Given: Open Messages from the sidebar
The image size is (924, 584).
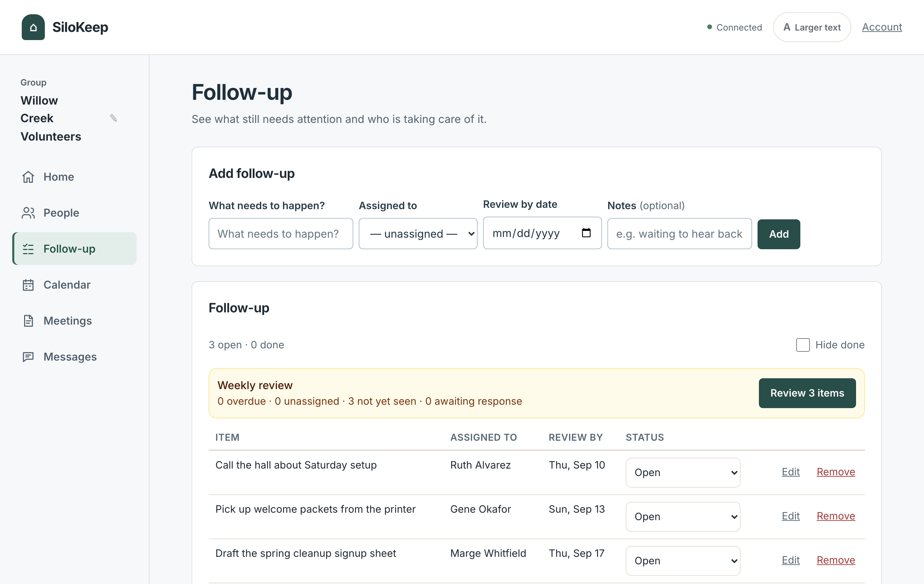Looking at the screenshot, I should 74,357.
